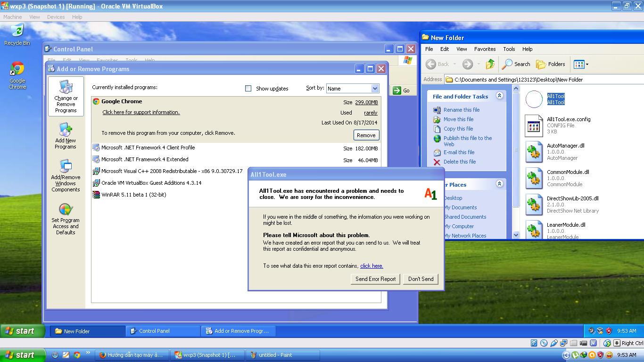The image size is (644, 362).
Task: Open the Back history dropdown arrow
Action: pyautogui.click(x=454, y=64)
